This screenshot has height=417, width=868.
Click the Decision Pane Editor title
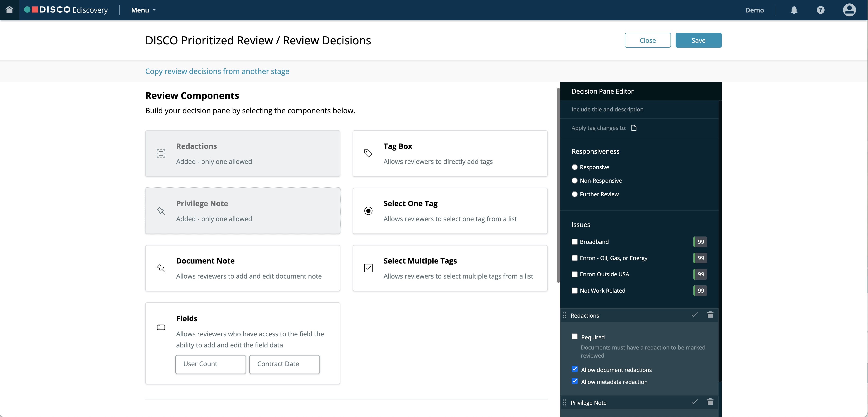[x=602, y=91]
